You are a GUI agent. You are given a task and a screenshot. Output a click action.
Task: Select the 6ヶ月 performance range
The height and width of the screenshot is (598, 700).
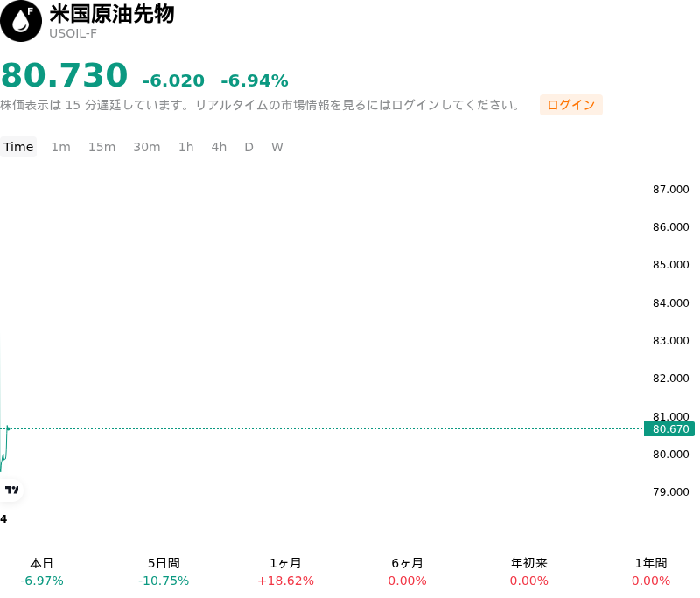pos(407,572)
